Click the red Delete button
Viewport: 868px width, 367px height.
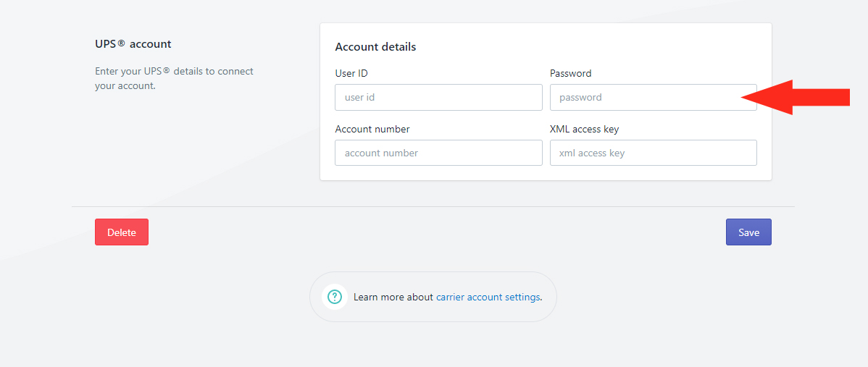(x=122, y=232)
